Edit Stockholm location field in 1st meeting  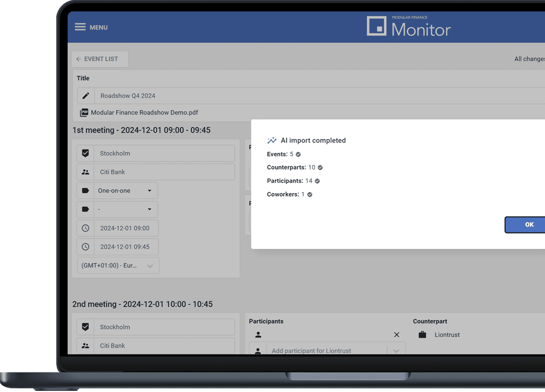(x=165, y=153)
